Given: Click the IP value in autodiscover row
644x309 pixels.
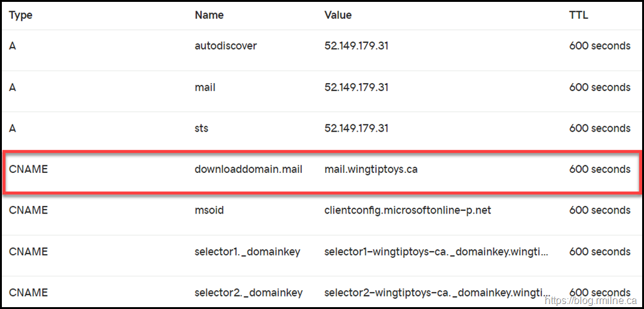Looking at the screenshot, I should (356, 46).
